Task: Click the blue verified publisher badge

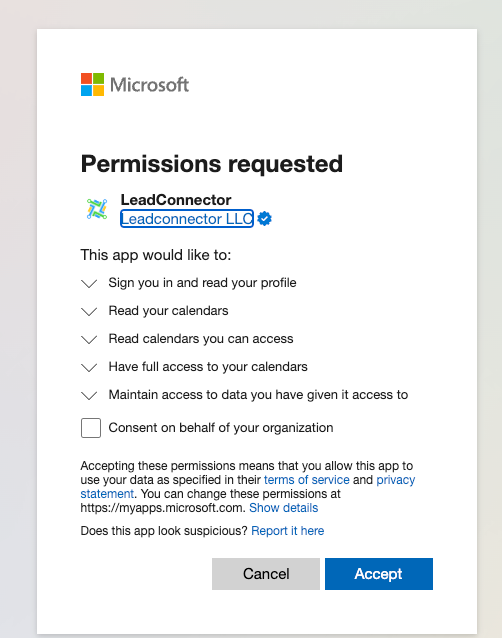Action: [x=265, y=219]
